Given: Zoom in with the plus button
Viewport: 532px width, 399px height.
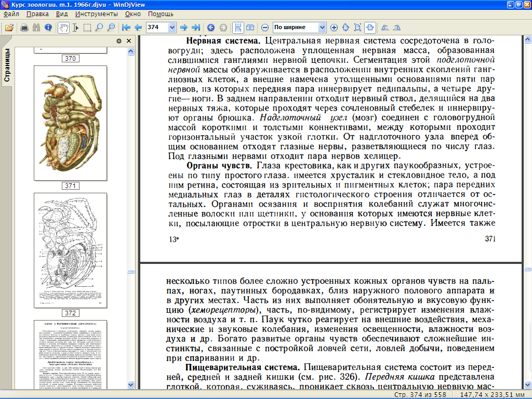Looking at the screenshot, I should click(334, 28).
